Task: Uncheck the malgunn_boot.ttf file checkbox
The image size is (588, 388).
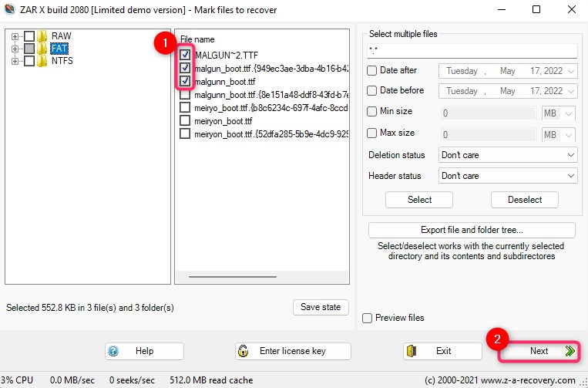Action: coord(185,81)
